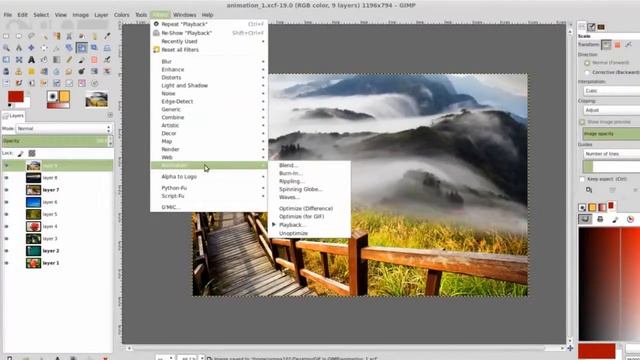
Task: Select the Eraser tool
Action: (x=94, y=60)
